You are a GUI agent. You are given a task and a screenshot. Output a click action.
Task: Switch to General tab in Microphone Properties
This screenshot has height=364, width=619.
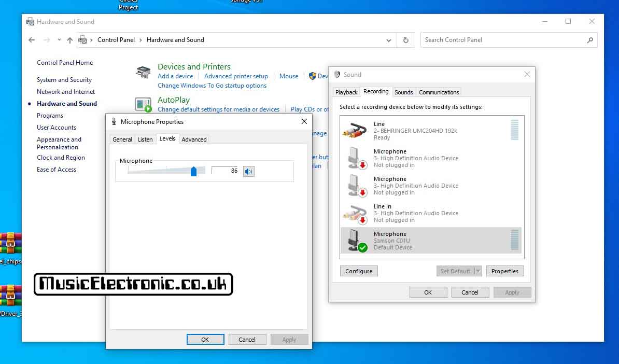coord(122,139)
